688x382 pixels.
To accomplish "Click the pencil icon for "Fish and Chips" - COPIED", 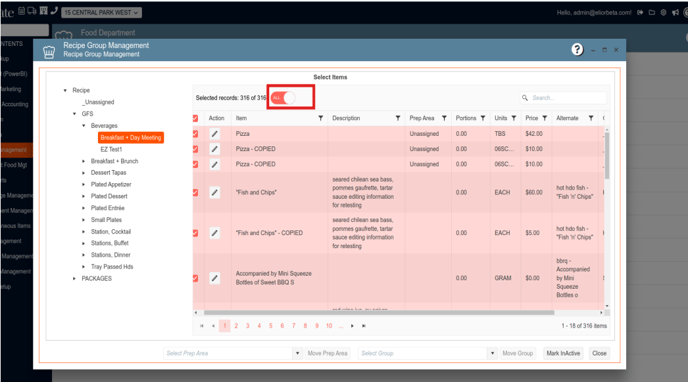I will point(215,233).
